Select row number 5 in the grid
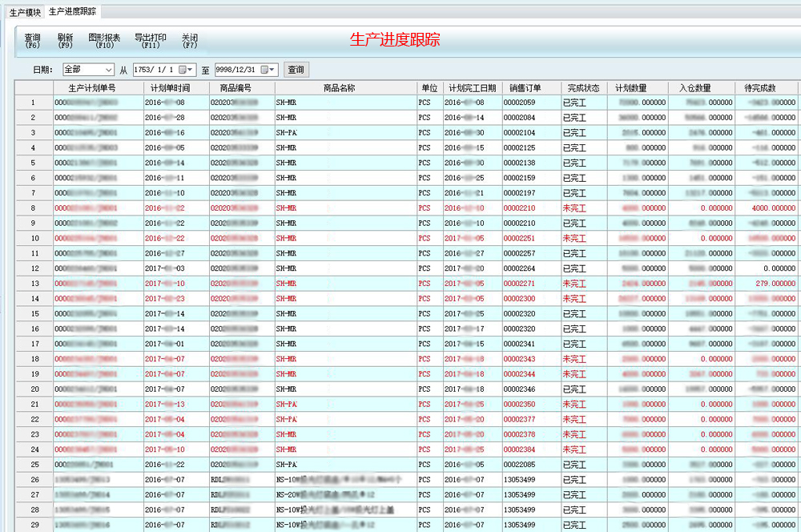801x532 pixels. click(x=34, y=163)
